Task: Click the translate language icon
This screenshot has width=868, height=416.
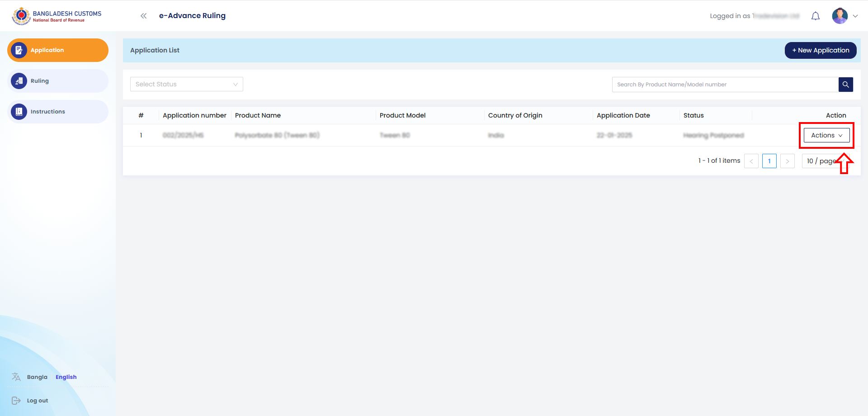Action: pos(16,377)
